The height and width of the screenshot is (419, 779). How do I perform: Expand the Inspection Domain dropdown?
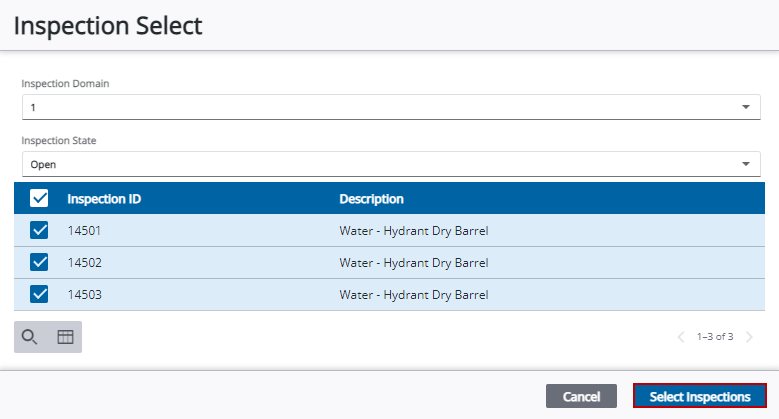click(x=745, y=107)
